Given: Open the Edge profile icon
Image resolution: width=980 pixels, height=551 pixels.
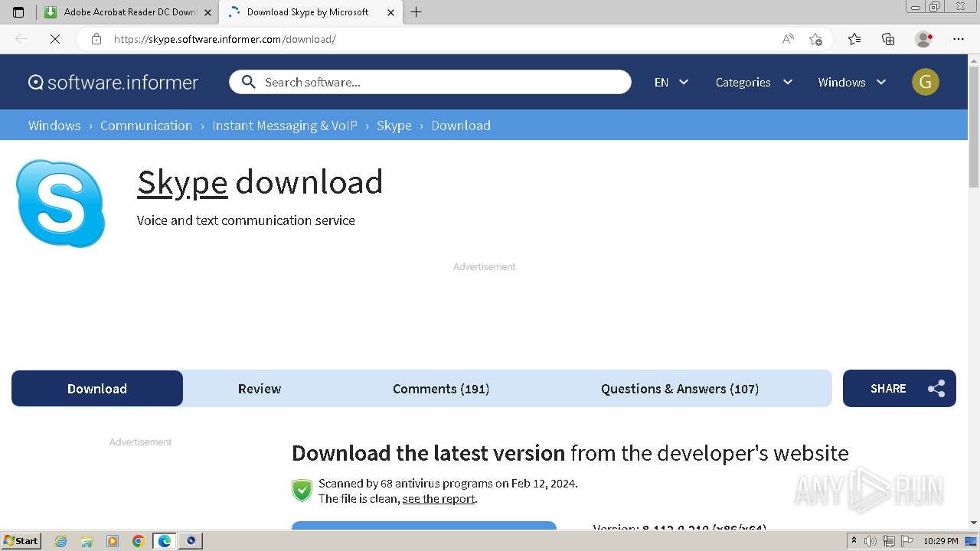Looking at the screenshot, I should point(923,39).
